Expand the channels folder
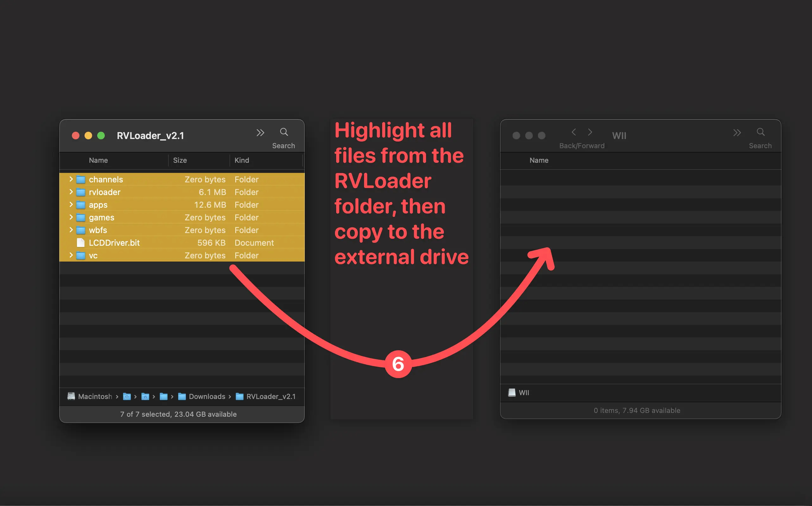The height and width of the screenshot is (506, 812). [x=71, y=179]
